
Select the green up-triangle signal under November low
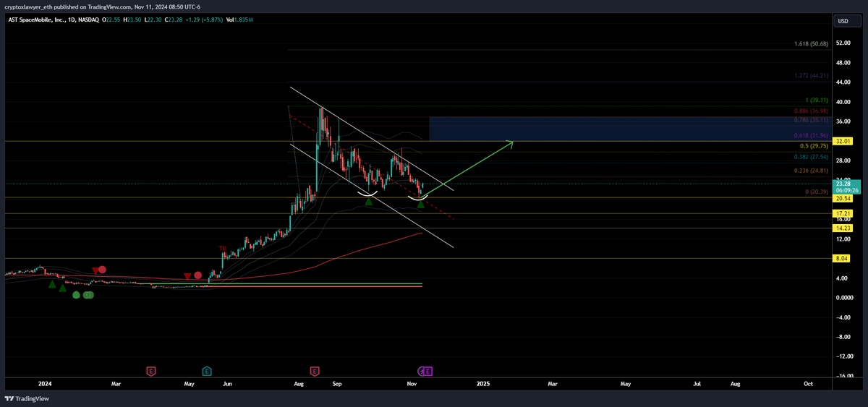point(420,205)
